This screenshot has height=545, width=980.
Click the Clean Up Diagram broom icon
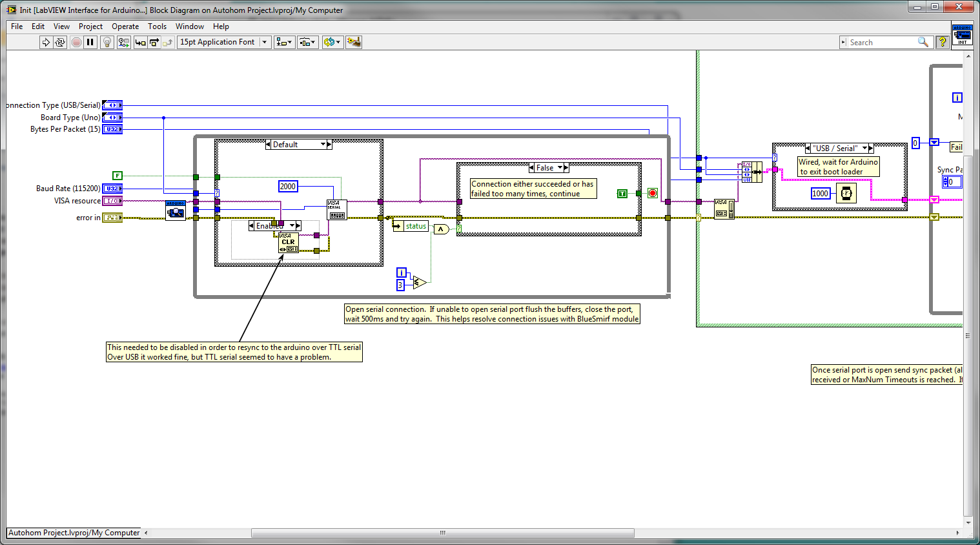pos(354,42)
